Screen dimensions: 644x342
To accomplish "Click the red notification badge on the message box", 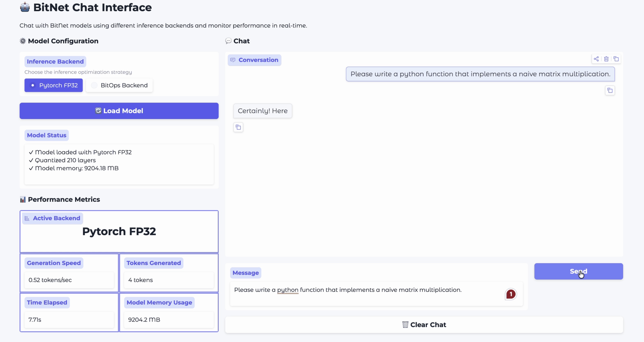I will tap(511, 294).
